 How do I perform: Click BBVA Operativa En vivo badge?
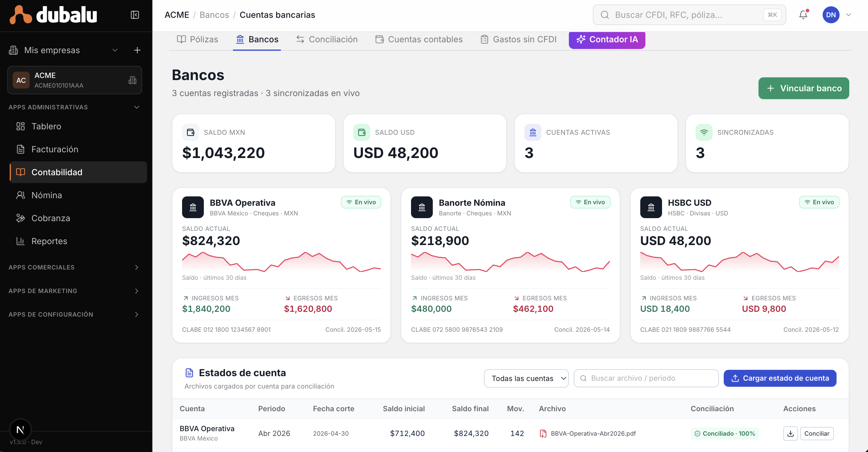point(361,202)
